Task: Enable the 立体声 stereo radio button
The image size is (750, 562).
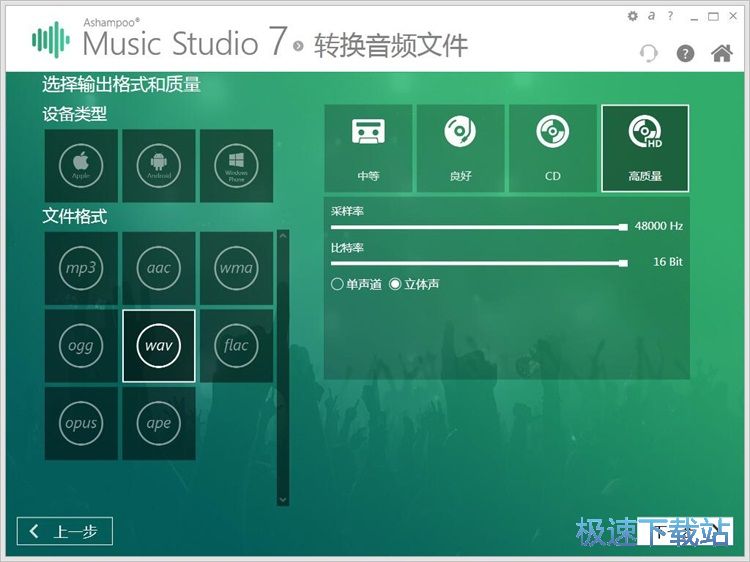Action: coord(395,285)
